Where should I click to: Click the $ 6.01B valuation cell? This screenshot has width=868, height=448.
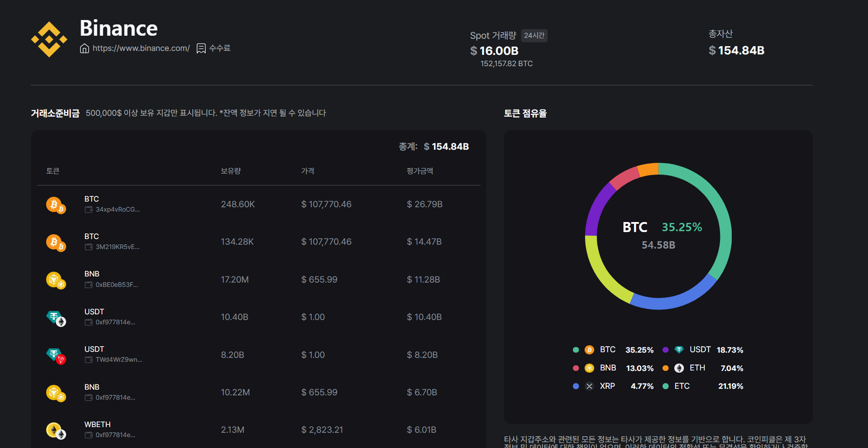coord(421,430)
